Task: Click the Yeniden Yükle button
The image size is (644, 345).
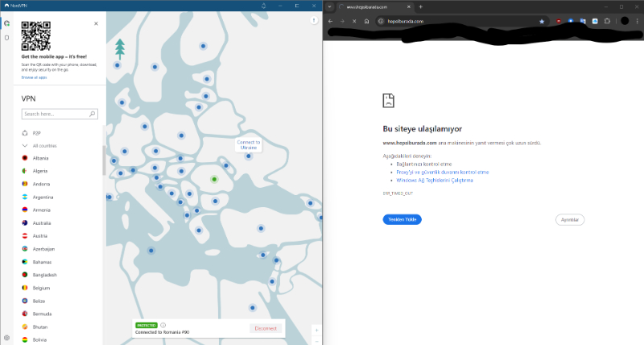Action: tap(402, 219)
